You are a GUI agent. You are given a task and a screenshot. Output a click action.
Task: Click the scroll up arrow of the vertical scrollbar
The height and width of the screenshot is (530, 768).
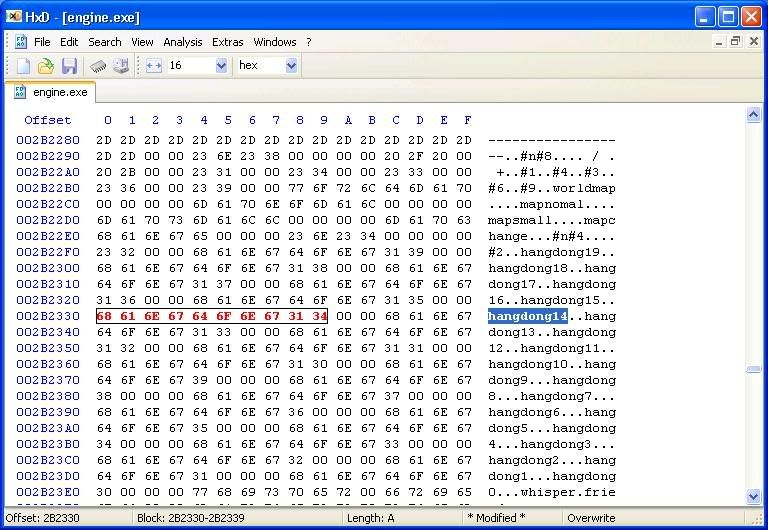[754, 116]
